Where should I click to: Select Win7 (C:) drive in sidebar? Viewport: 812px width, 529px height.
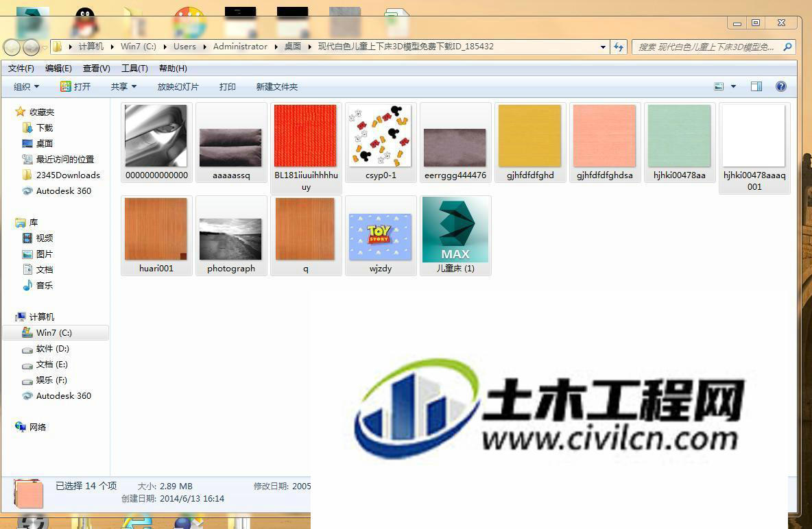coord(56,333)
